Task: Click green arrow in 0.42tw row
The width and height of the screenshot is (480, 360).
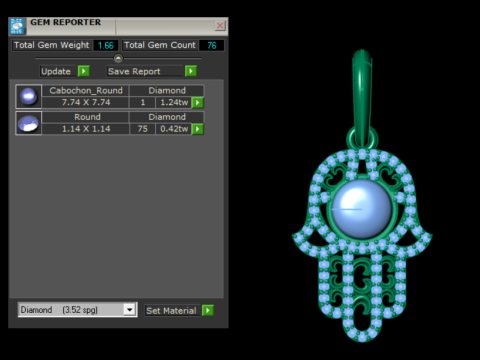Action: pyautogui.click(x=198, y=129)
